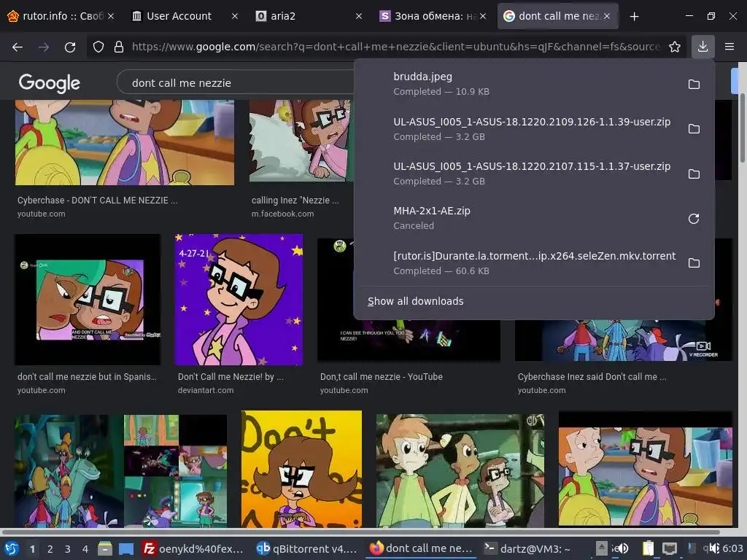Switch to the qBittorrent taskbar window
747x560 pixels.
(306, 549)
